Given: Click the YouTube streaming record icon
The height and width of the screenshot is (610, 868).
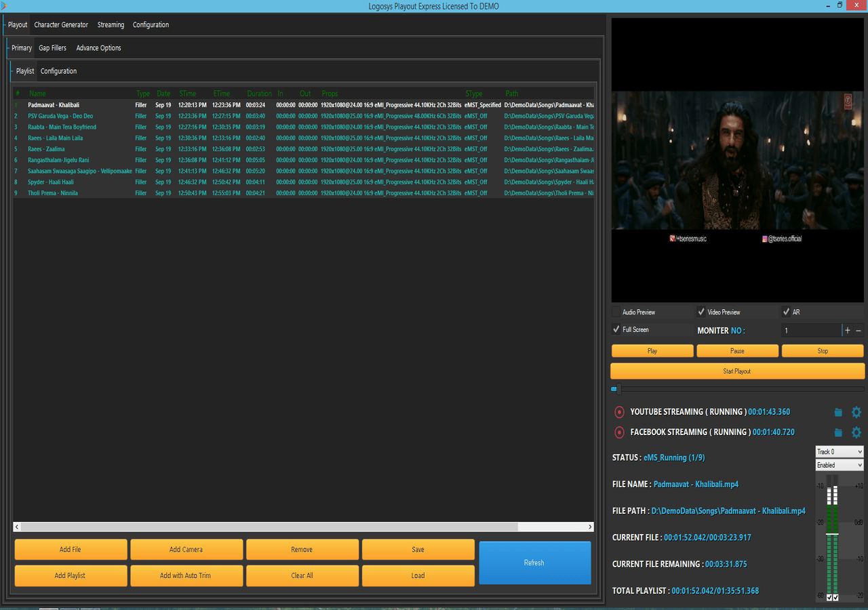Looking at the screenshot, I should [618, 412].
